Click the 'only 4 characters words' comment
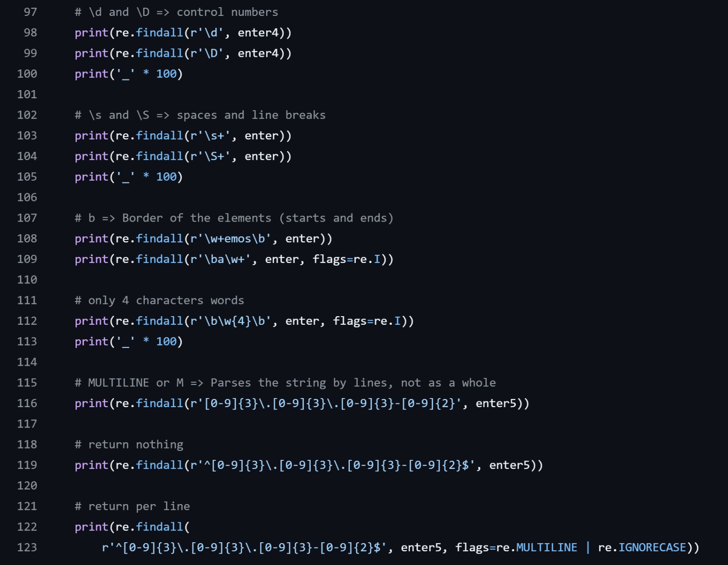The width and height of the screenshot is (728, 565). [159, 301]
